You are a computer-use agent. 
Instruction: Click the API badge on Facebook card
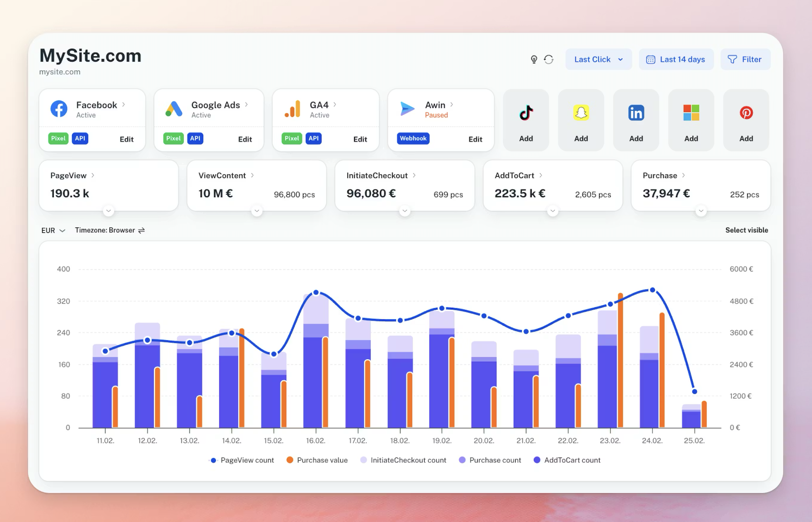(x=80, y=138)
